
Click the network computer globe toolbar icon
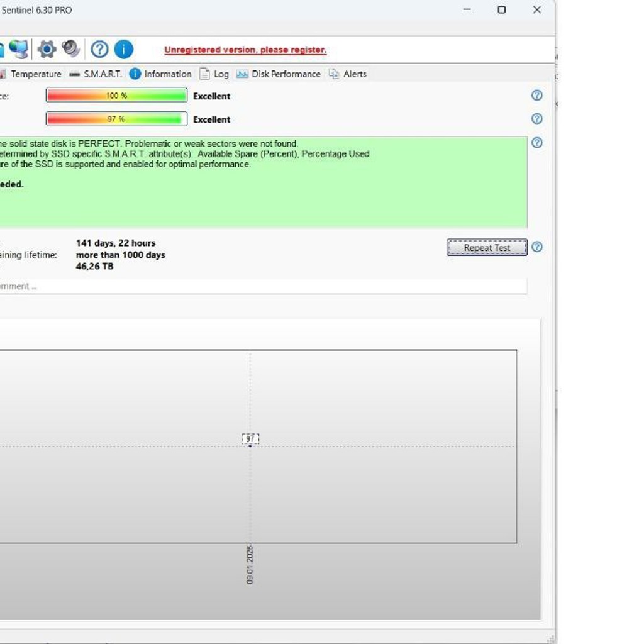point(19,49)
